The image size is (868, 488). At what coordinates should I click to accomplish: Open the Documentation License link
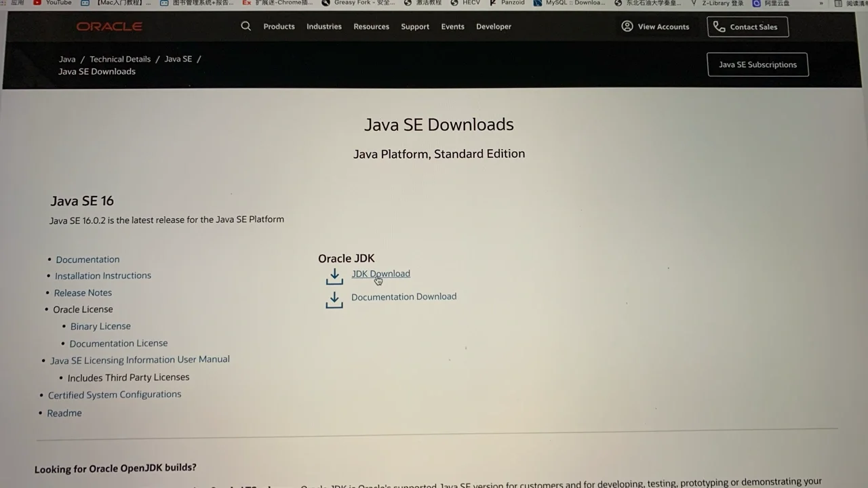119,343
